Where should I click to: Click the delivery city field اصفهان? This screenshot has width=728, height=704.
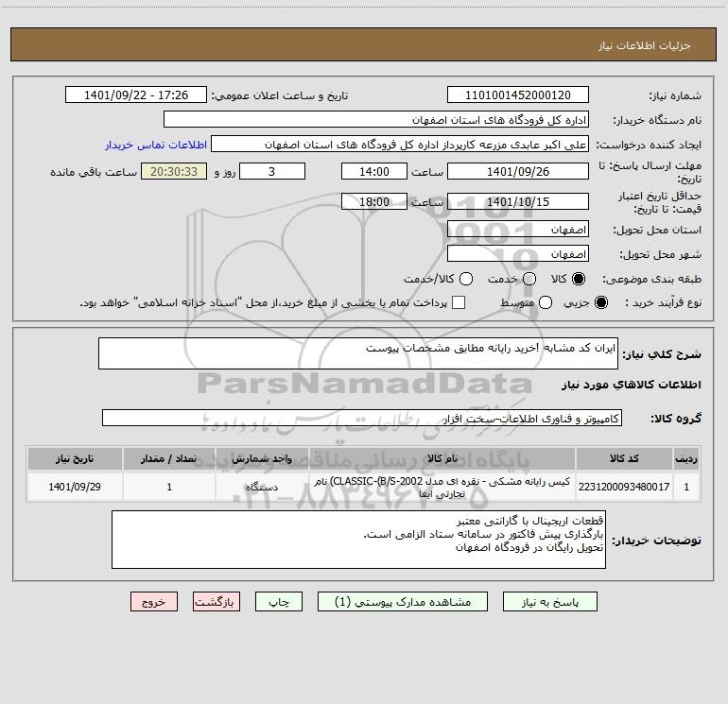coord(518,253)
